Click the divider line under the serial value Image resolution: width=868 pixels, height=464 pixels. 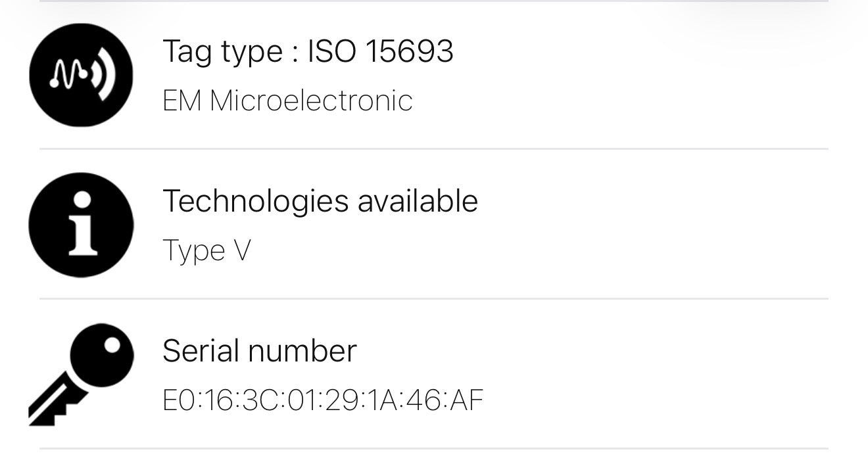[434, 449]
